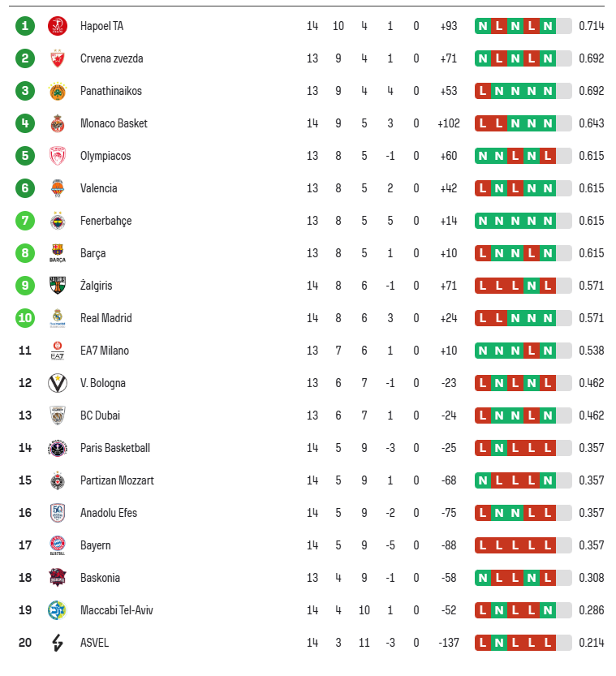Image resolution: width=616 pixels, height=676 pixels.
Task: Click the single N badge in ASVEL's form
Action: pyautogui.click(x=499, y=643)
